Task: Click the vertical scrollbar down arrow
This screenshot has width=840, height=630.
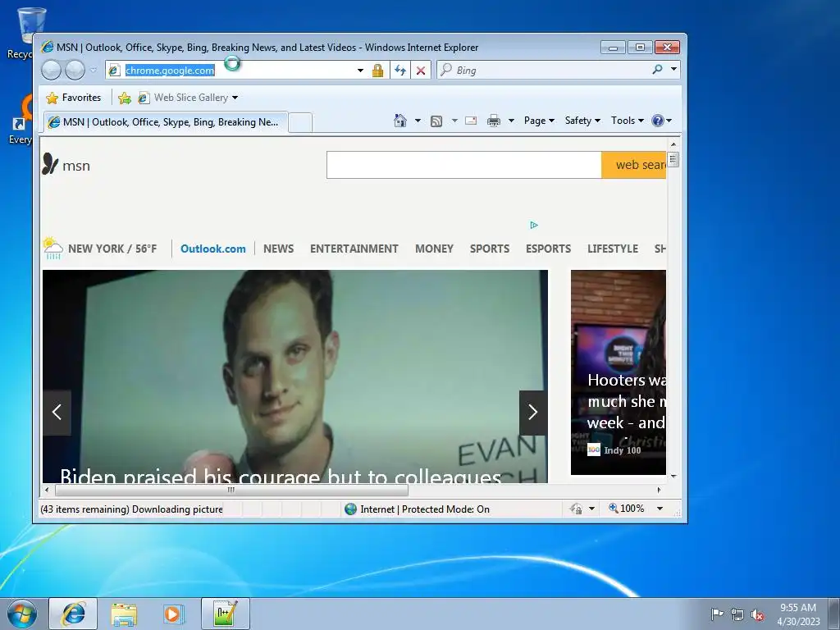Action: click(x=673, y=477)
